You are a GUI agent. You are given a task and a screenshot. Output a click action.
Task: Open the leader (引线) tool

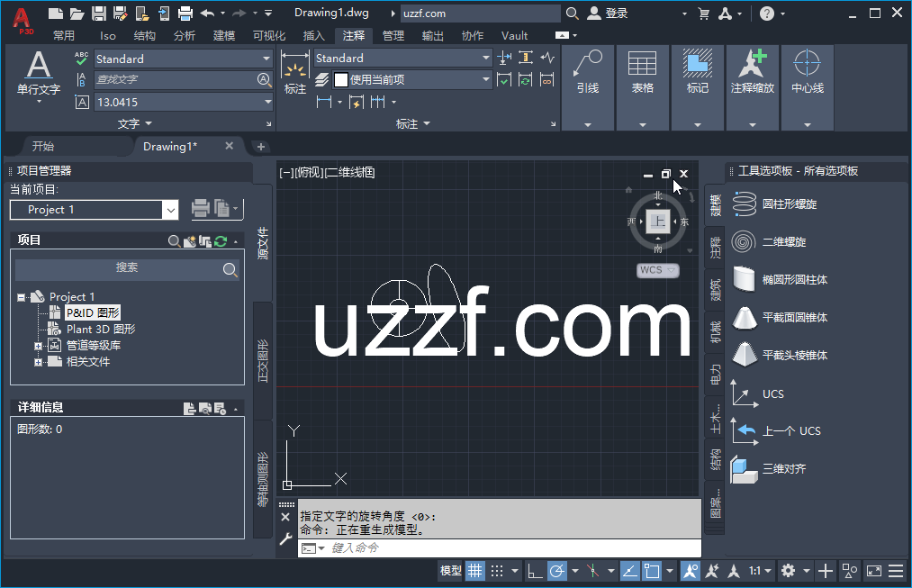click(588, 73)
